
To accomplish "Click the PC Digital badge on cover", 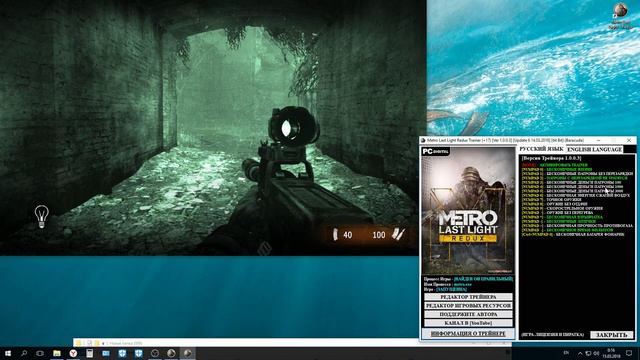I will (x=435, y=151).
